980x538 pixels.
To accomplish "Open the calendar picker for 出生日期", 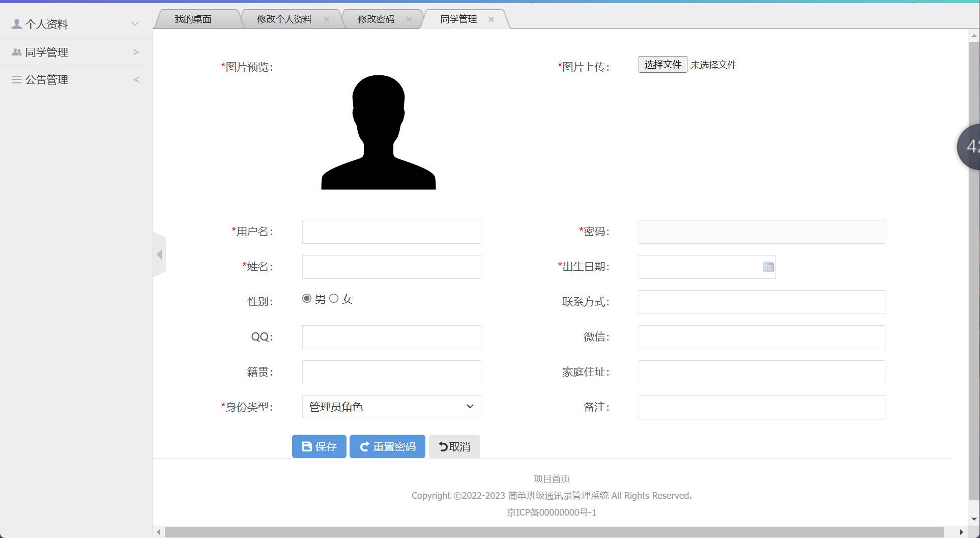I will (x=768, y=267).
